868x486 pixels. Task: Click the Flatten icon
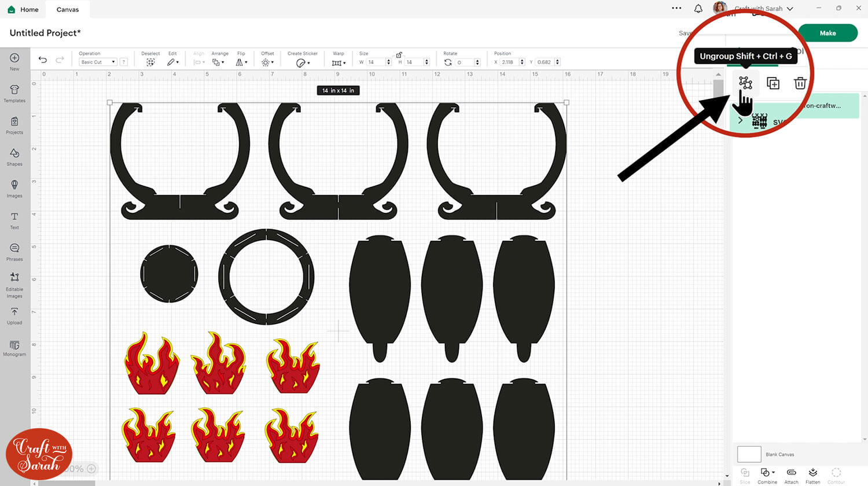[x=812, y=475]
